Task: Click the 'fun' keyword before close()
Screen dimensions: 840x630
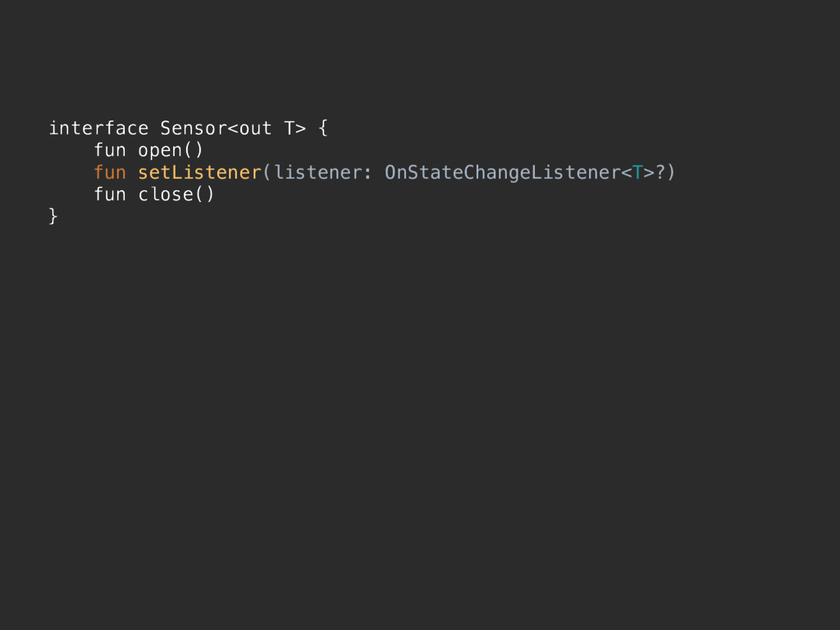Action: pos(110,194)
